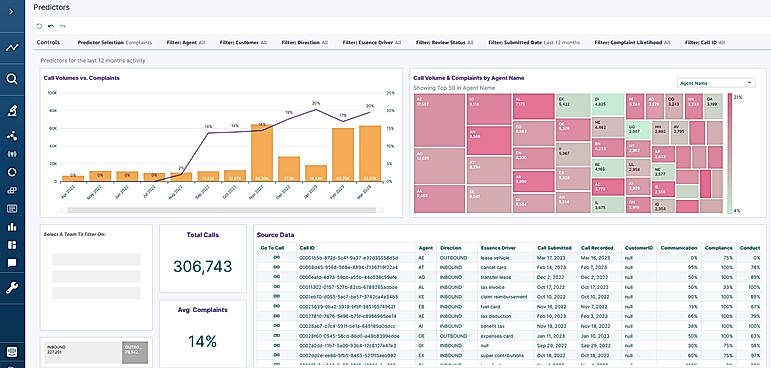Image resolution: width=771 pixels, height=368 pixels.
Task: Expand the sidebar with the chevron arrow
Action: click(12, 11)
